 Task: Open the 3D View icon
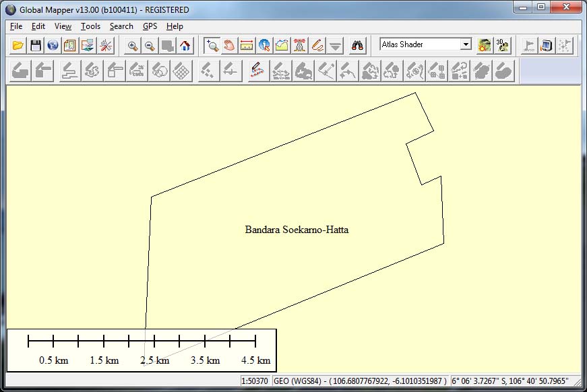502,46
